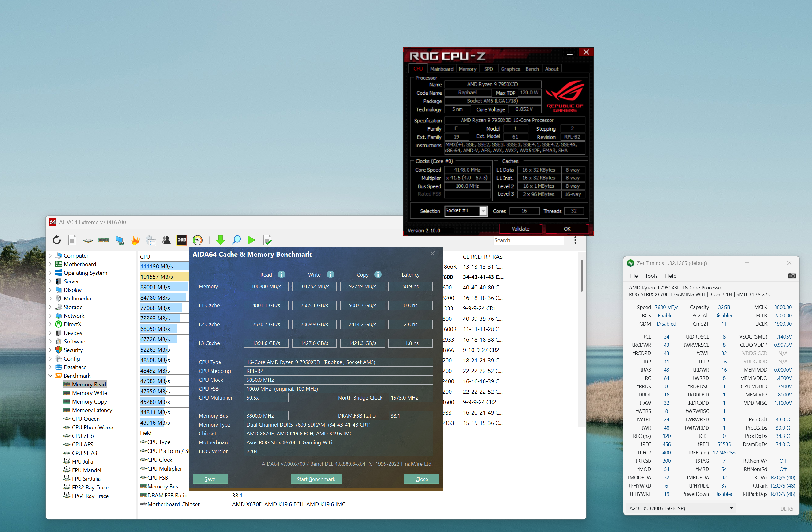Screen dimensions: 812x532
Task: Click the Start Benchmark button
Action: [316, 479]
